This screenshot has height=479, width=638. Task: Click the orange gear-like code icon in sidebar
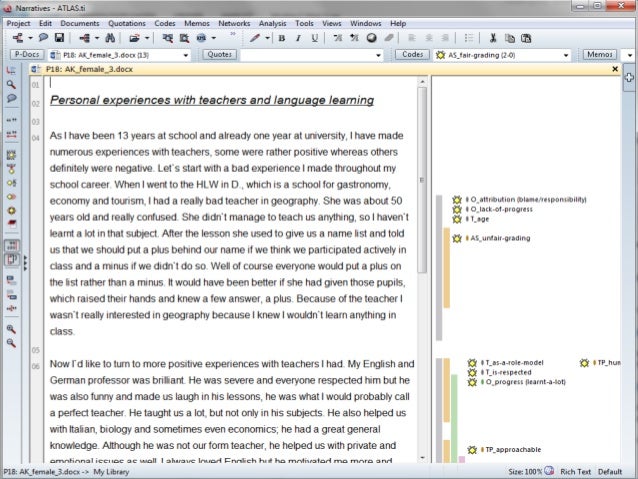(11, 210)
